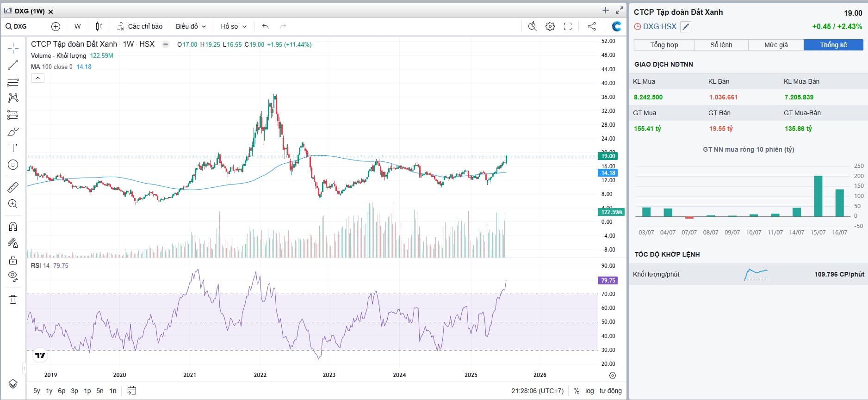868x400 pixels.
Task: Select the 5y time range
Action: click(37, 391)
